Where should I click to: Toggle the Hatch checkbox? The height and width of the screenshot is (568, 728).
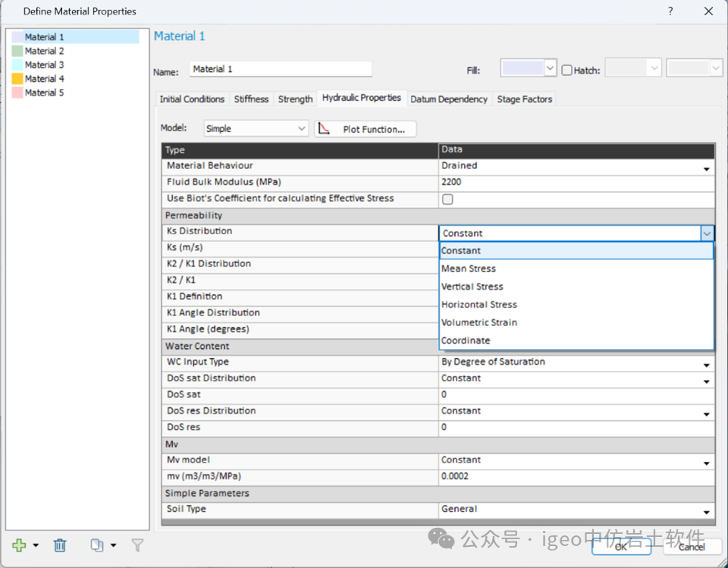[567, 70]
